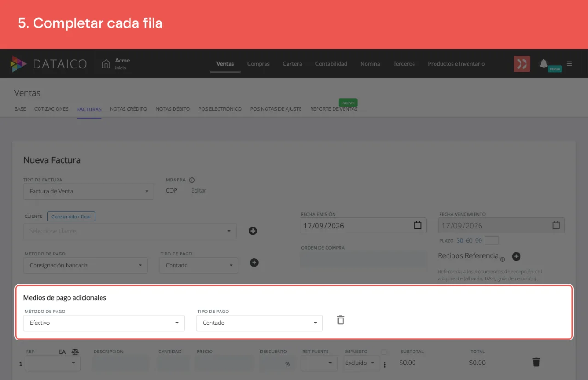Open the Acme home icon
Screen dimensions: 588x380
[x=106, y=64]
